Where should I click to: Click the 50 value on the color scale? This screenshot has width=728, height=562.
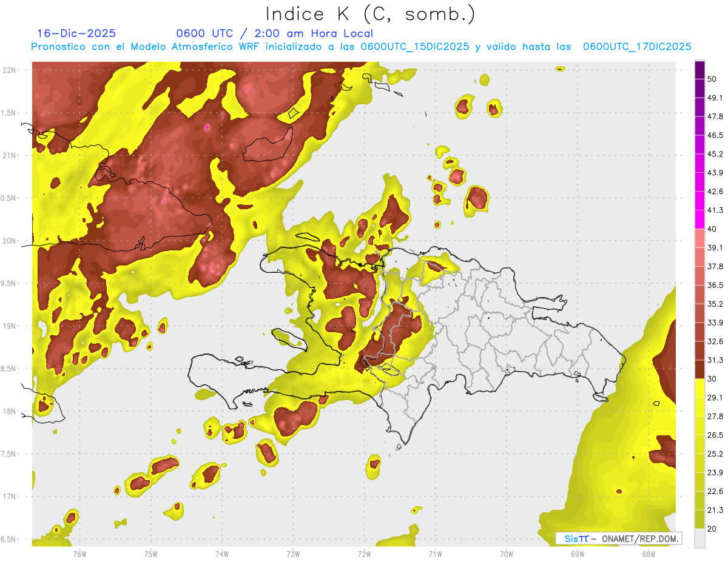coord(714,79)
